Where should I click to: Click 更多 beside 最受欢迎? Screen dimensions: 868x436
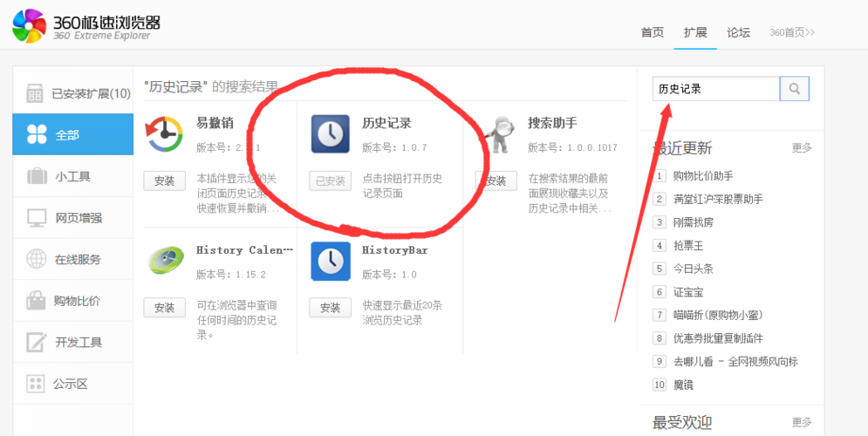(x=802, y=423)
